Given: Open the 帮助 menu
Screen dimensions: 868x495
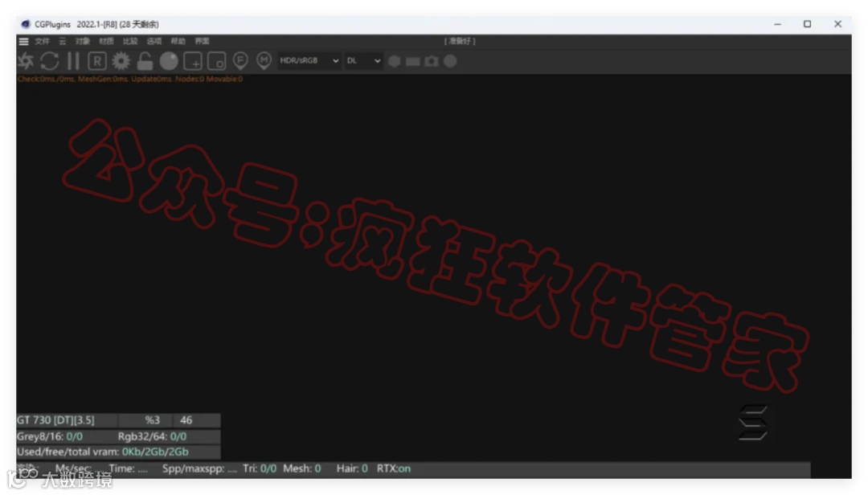Looking at the screenshot, I should tap(178, 42).
